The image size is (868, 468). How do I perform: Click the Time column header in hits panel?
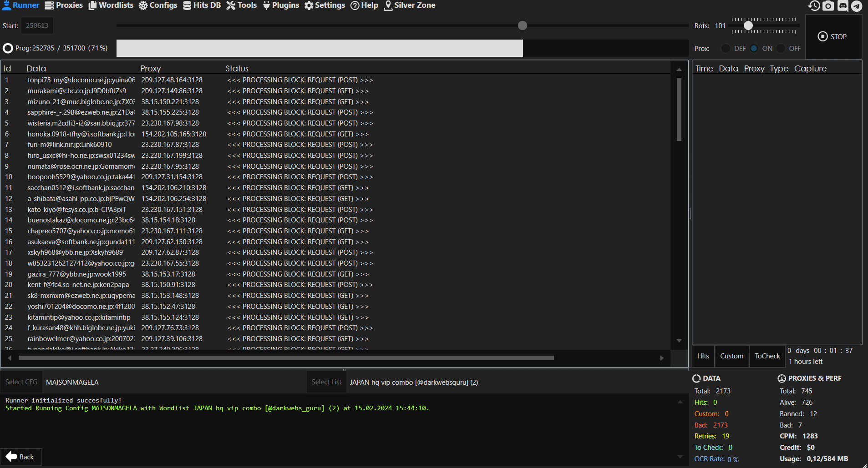[x=704, y=69]
